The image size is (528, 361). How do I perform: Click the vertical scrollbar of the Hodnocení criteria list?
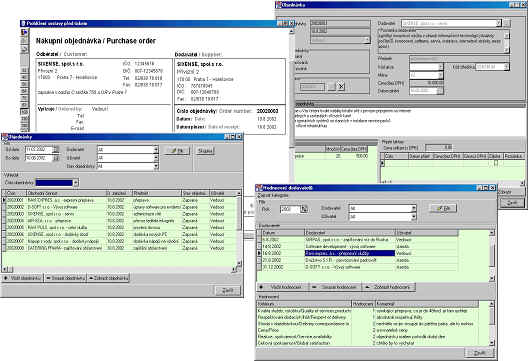[x=491, y=323]
